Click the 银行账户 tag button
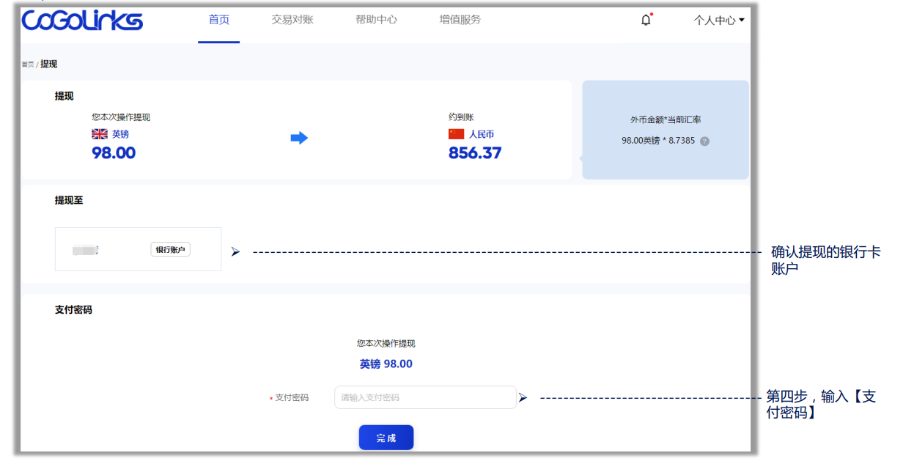Viewport: 903px width, 461px height. tap(170, 250)
